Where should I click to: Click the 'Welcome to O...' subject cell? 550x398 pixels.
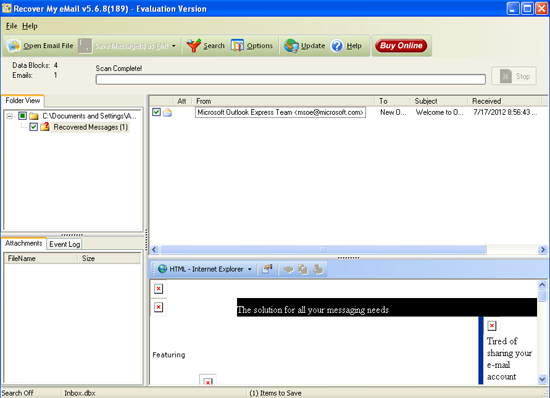pyautogui.click(x=440, y=112)
